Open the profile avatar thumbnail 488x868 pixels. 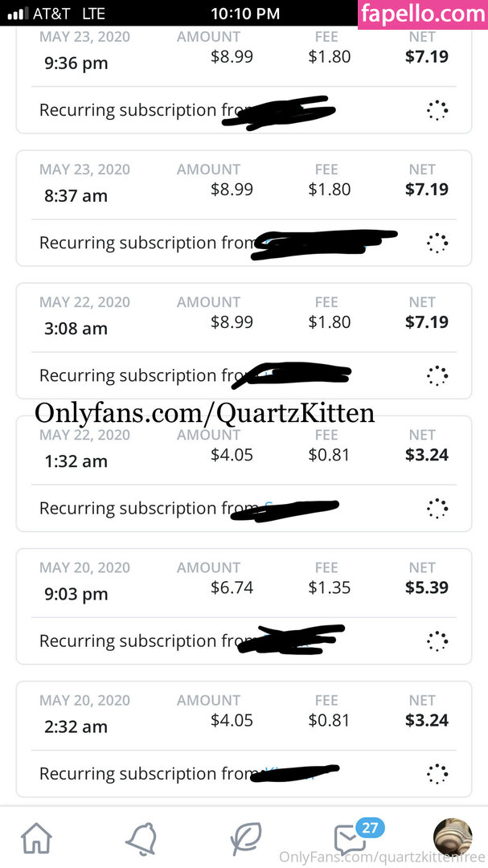[x=452, y=837]
